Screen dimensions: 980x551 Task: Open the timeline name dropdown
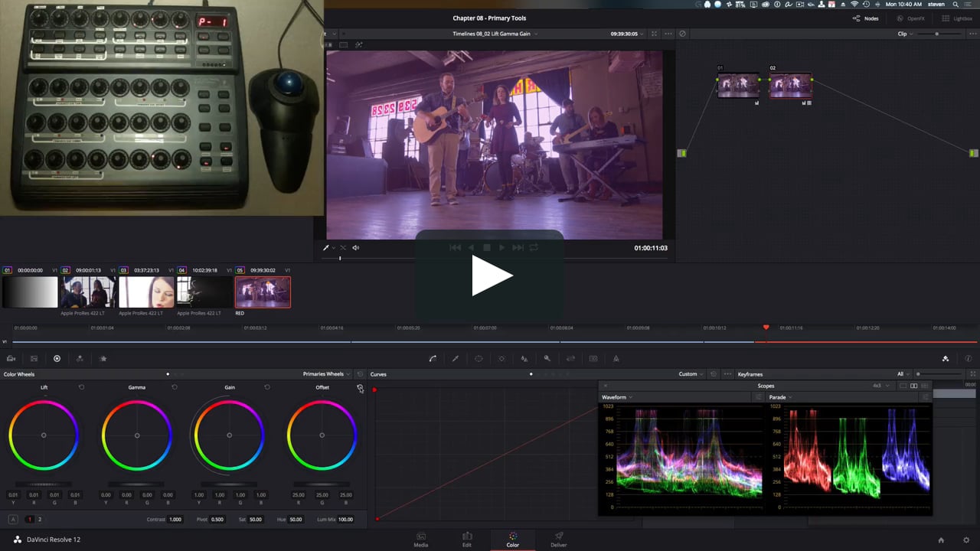pyautogui.click(x=495, y=34)
